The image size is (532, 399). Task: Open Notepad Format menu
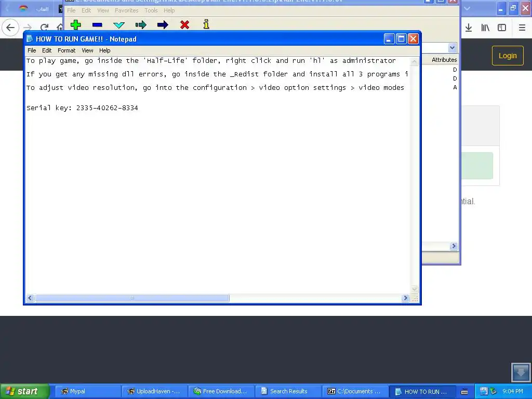pyautogui.click(x=66, y=50)
